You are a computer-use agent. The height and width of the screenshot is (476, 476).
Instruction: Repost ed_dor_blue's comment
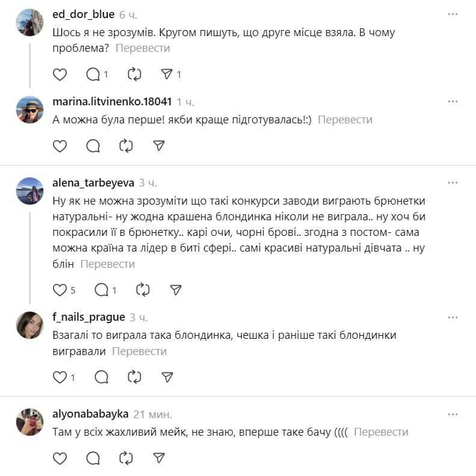134,75
